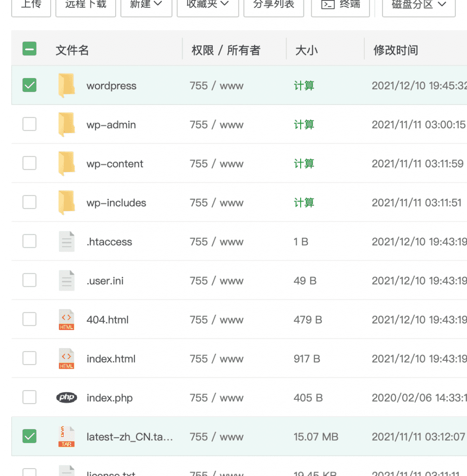Click modified time 2021/11/11 03:00:15
467x476 pixels.
pyautogui.click(x=419, y=125)
